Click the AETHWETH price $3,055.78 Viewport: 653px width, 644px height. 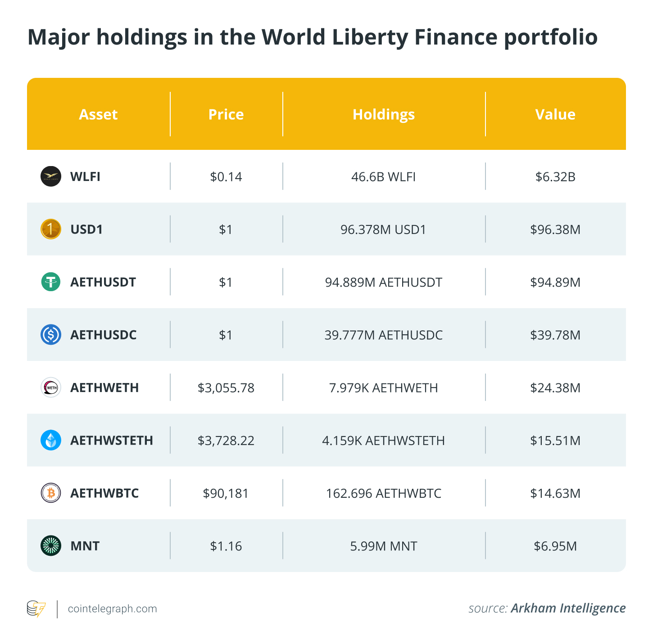[x=226, y=388]
